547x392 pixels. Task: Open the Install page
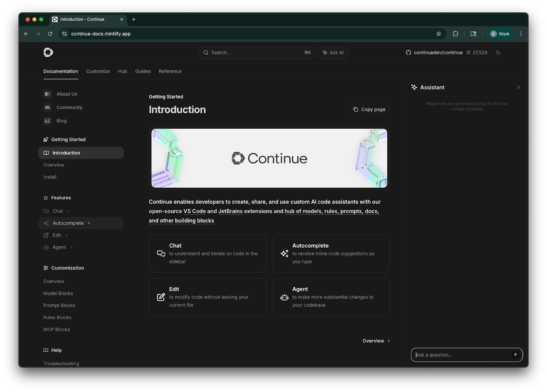50,177
